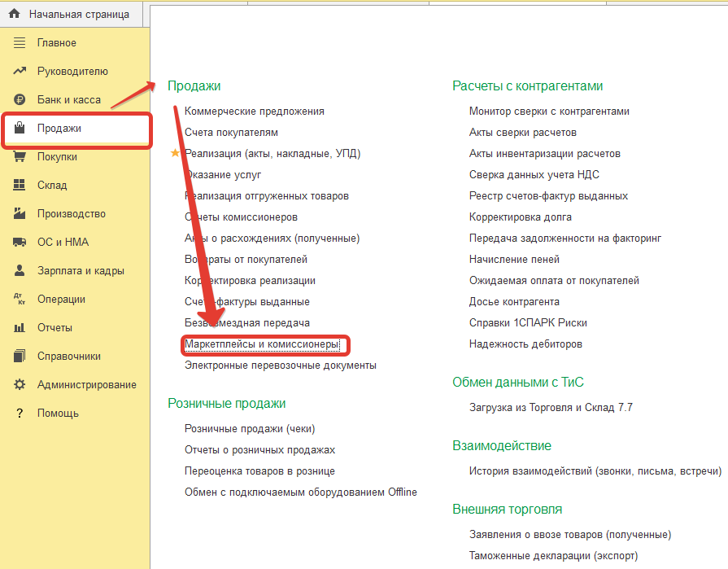The height and width of the screenshot is (569, 728).
Task: Click the Главное hamburger menu icon
Action: [x=20, y=43]
